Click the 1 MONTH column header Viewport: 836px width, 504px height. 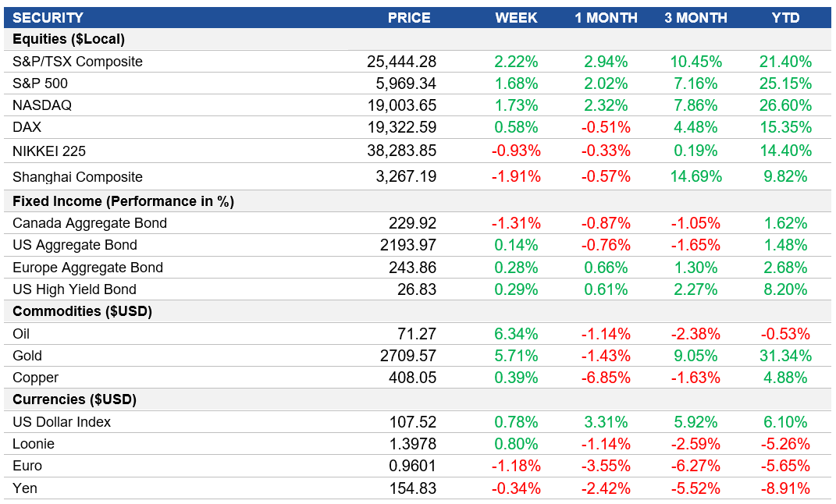tap(606, 17)
